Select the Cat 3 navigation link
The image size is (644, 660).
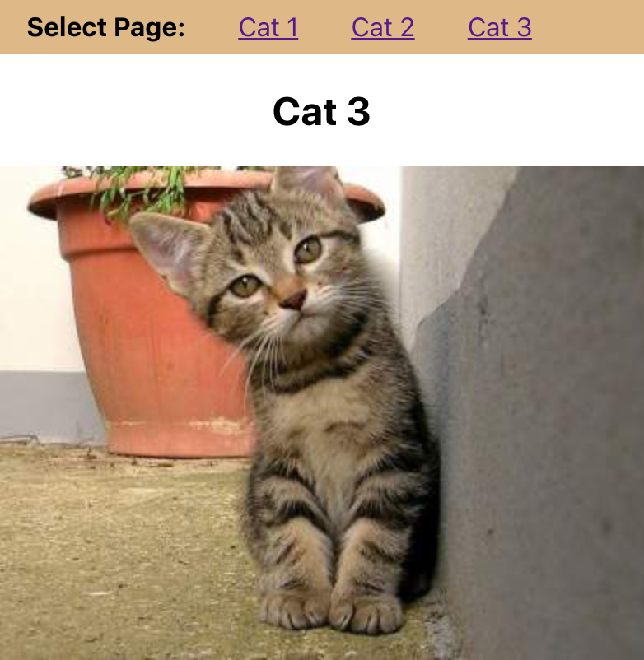pos(500,27)
